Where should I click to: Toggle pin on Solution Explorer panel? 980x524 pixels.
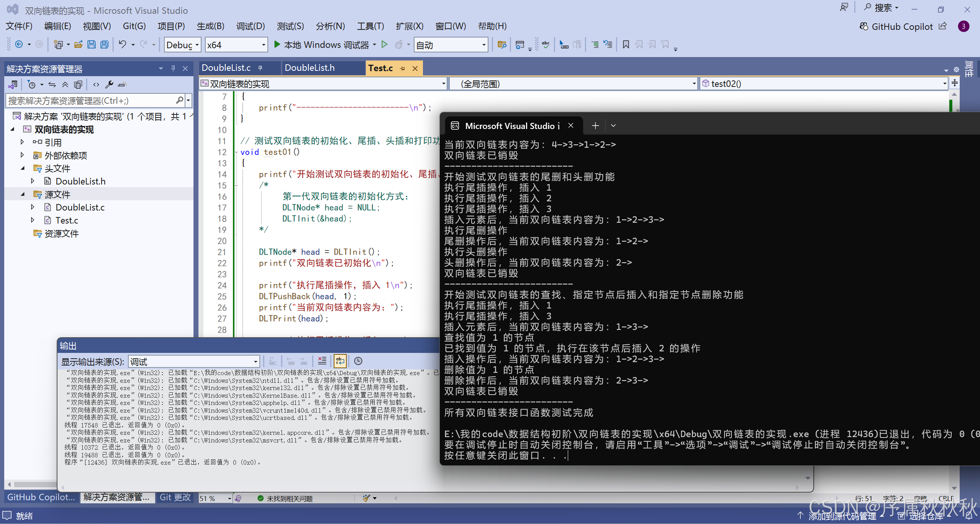point(173,69)
